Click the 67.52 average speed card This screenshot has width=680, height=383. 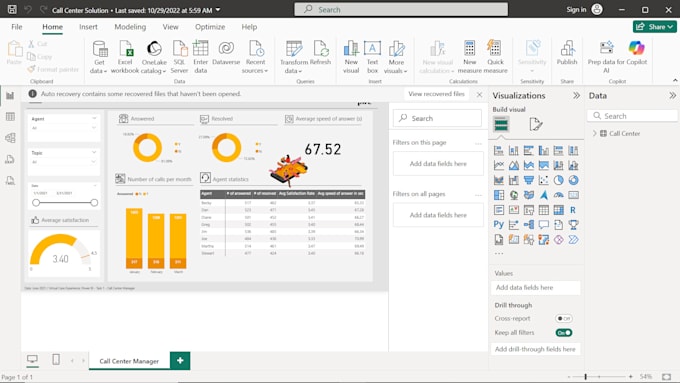[x=323, y=149]
